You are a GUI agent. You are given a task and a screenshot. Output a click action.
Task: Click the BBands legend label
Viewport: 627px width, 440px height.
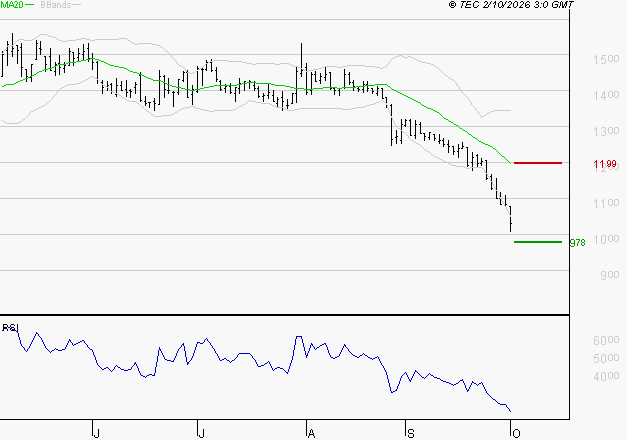click(x=56, y=5)
